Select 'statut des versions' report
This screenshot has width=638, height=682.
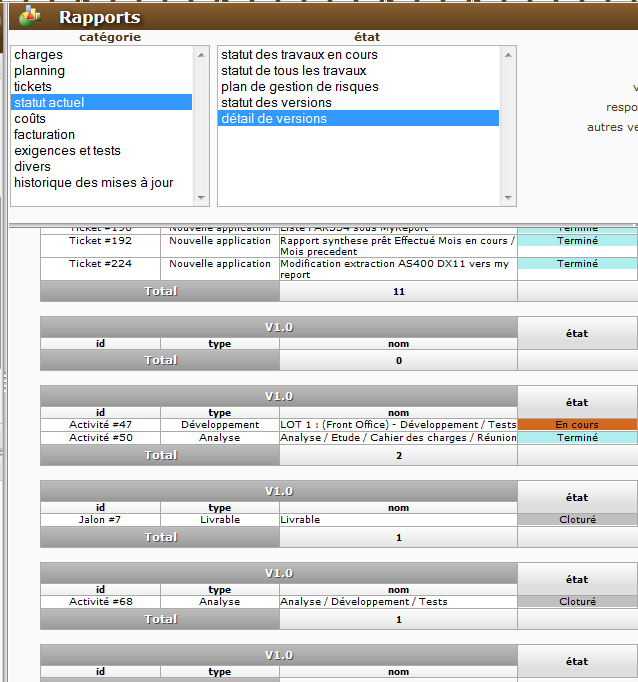tap(276, 103)
